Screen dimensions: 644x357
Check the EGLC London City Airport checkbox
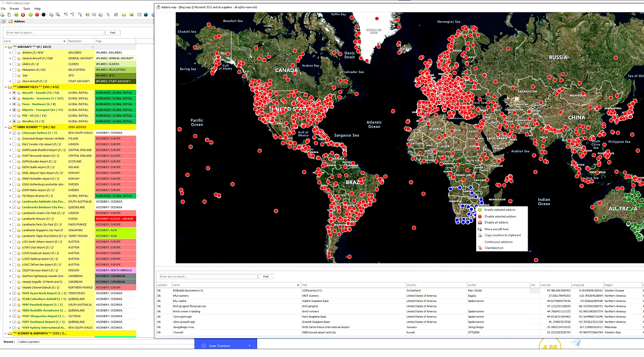(14, 144)
